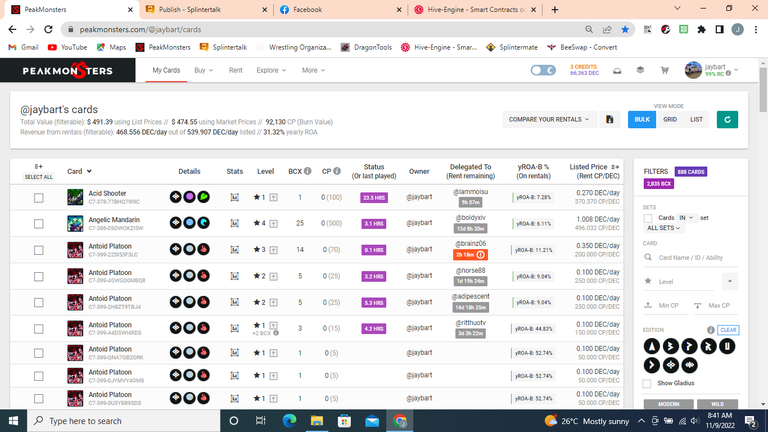Click the green refresh button
The image size is (768, 432).
point(727,120)
